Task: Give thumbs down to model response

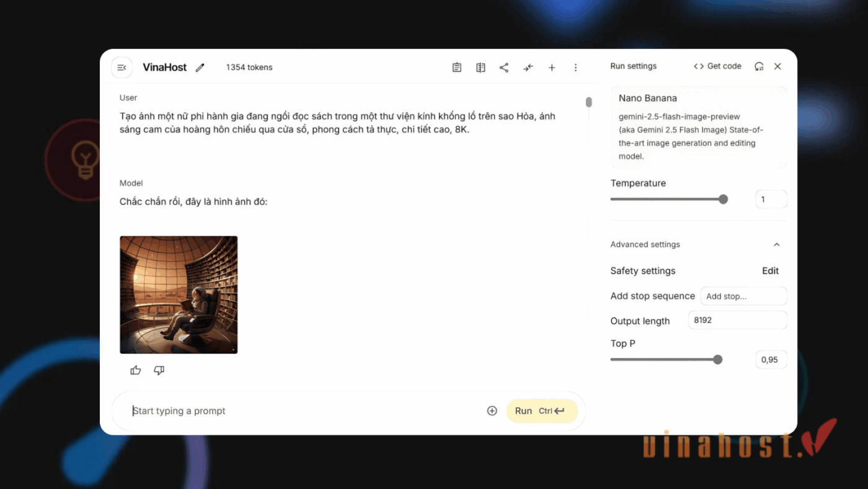Action: click(x=159, y=370)
